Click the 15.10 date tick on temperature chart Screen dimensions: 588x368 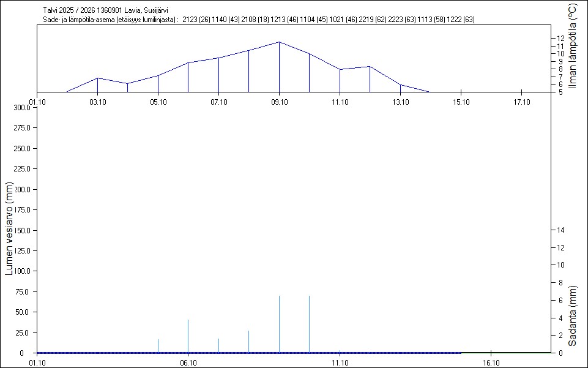coord(461,102)
